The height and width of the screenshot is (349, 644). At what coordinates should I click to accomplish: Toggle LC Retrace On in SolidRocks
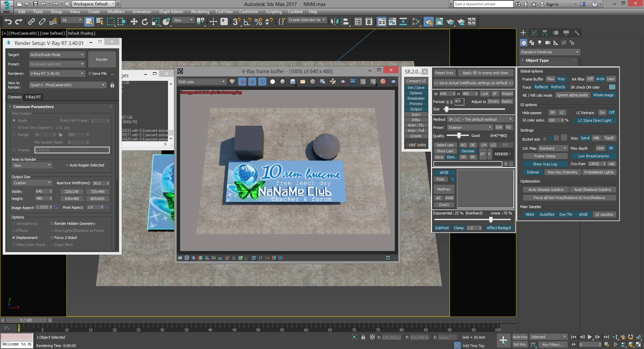pos(602,112)
